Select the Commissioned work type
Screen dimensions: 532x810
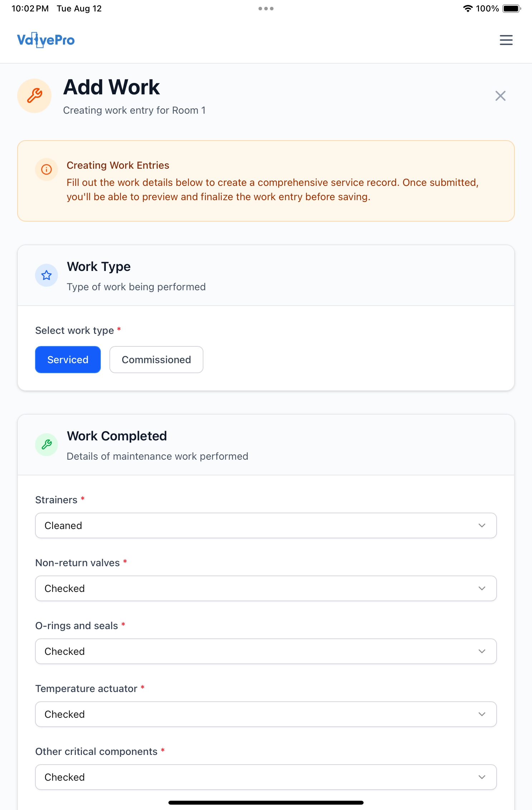tap(156, 360)
